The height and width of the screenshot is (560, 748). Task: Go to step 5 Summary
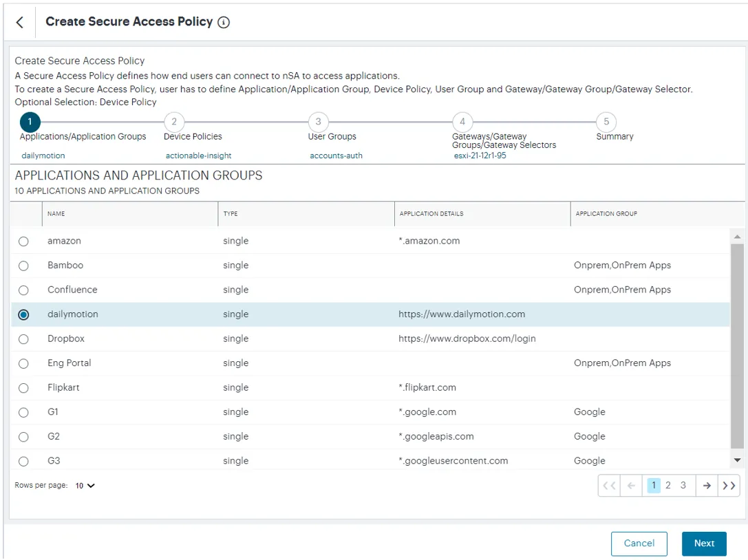[606, 122]
